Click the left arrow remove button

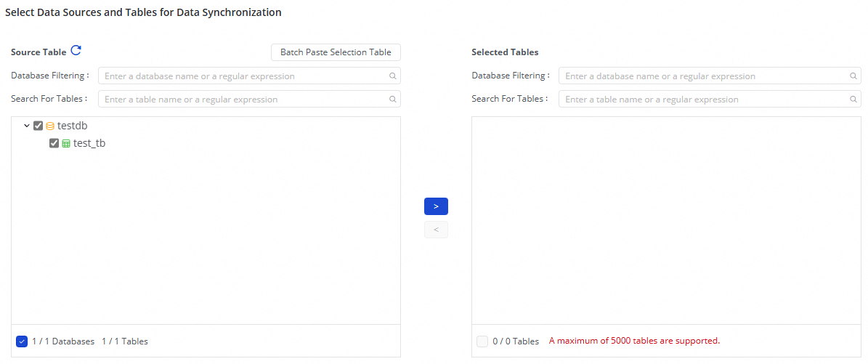(436, 230)
